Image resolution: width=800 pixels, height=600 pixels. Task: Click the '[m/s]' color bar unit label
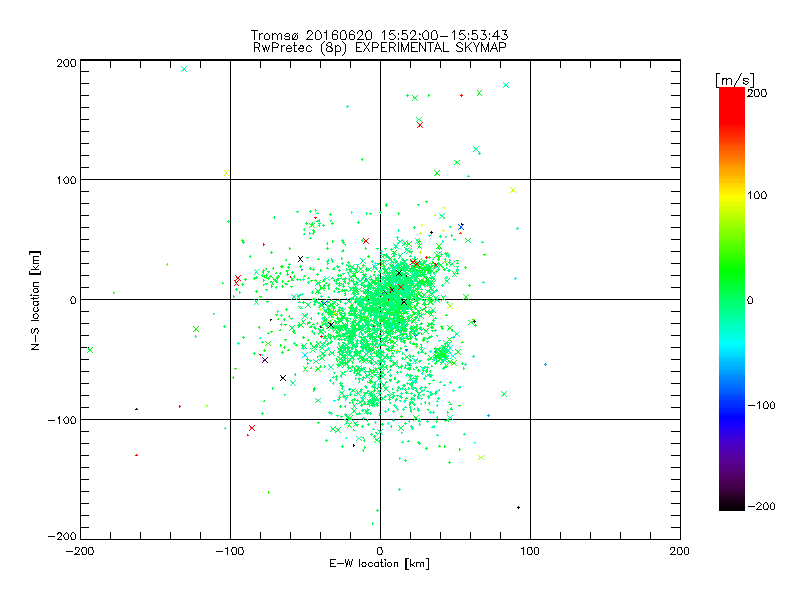click(x=735, y=80)
